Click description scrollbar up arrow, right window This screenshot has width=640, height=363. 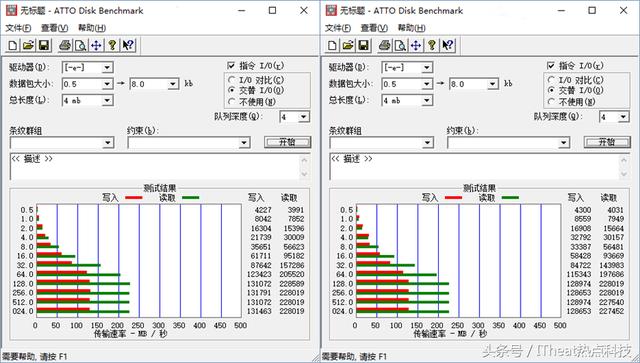coord(624,160)
